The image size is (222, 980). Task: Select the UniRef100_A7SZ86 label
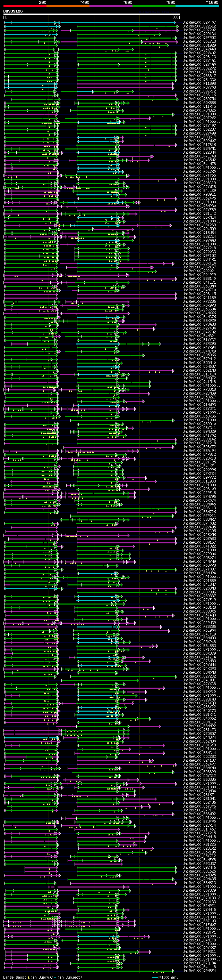(x=199, y=302)
